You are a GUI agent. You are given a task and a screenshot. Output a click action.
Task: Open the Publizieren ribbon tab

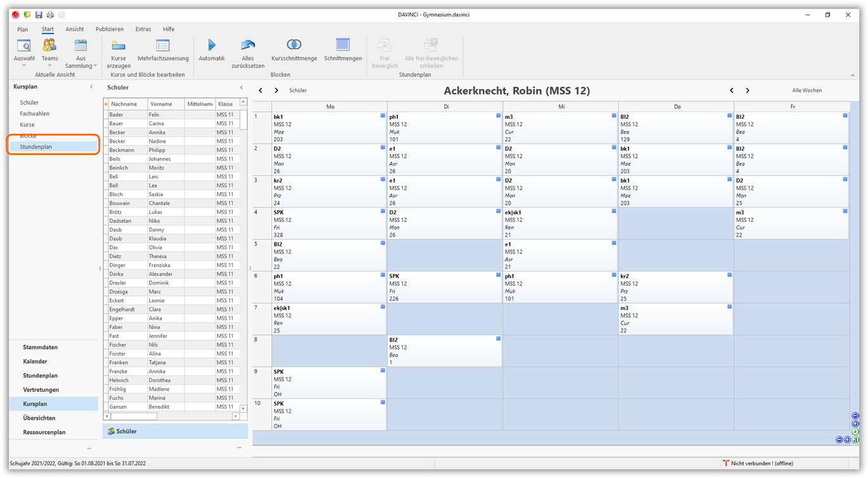tap(109, 29)
